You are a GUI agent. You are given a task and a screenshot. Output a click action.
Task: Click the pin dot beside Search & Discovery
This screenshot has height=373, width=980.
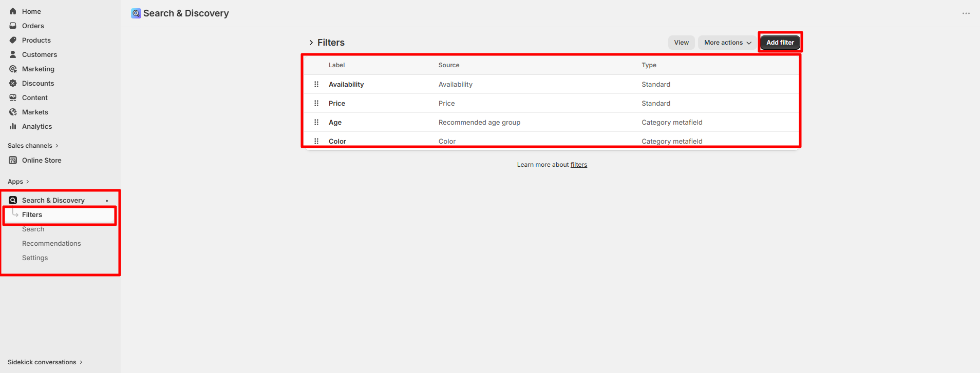point(107,201)
